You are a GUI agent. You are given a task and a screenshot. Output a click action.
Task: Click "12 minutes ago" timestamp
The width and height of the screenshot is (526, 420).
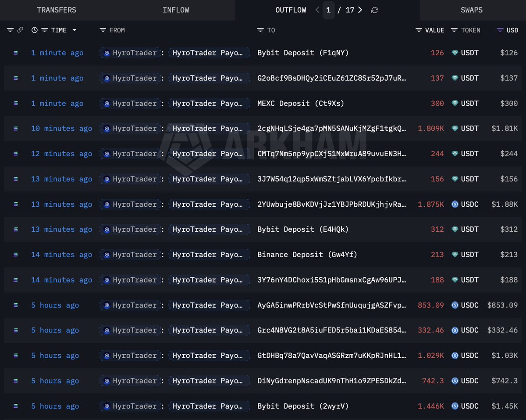62,154
